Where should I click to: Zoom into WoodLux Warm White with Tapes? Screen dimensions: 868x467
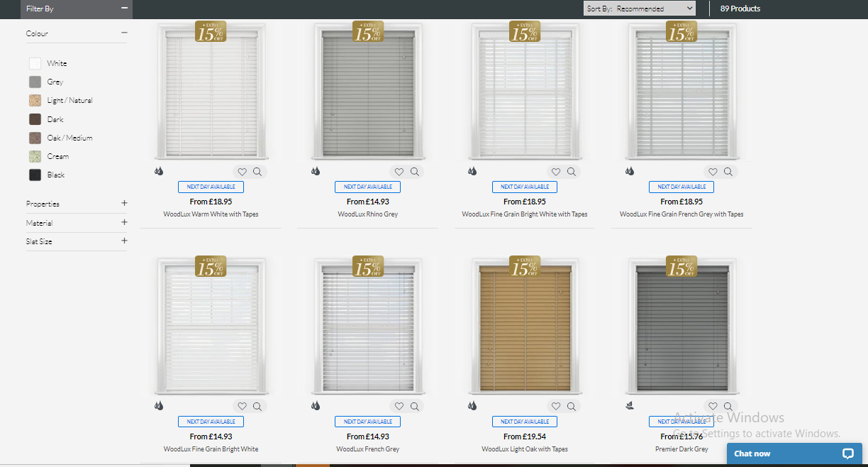click(257, 171)
